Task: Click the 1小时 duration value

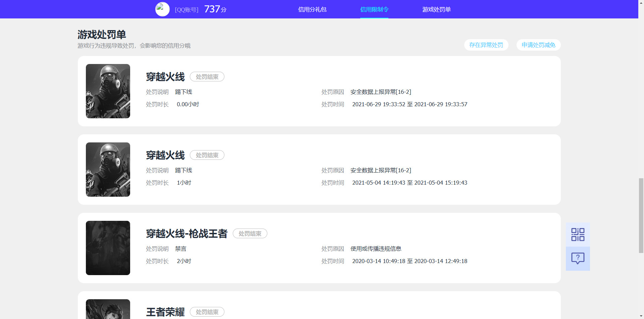Action: click(x=184, y=183)
